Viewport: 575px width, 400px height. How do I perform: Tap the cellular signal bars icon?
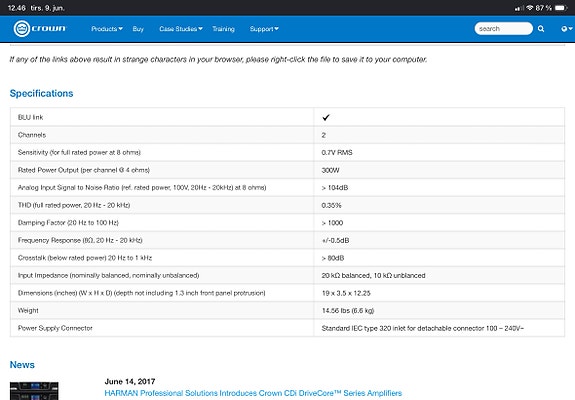pos(519,8)
